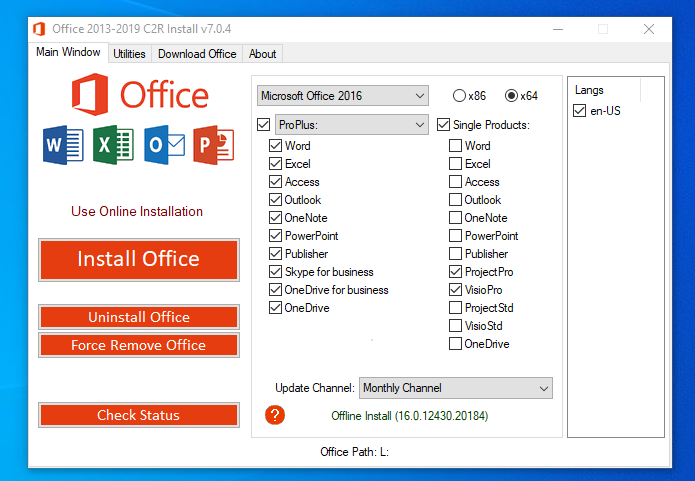Toggle the ProPlus suite checkbox
695x481 pixels.
[x=263, y=125]
